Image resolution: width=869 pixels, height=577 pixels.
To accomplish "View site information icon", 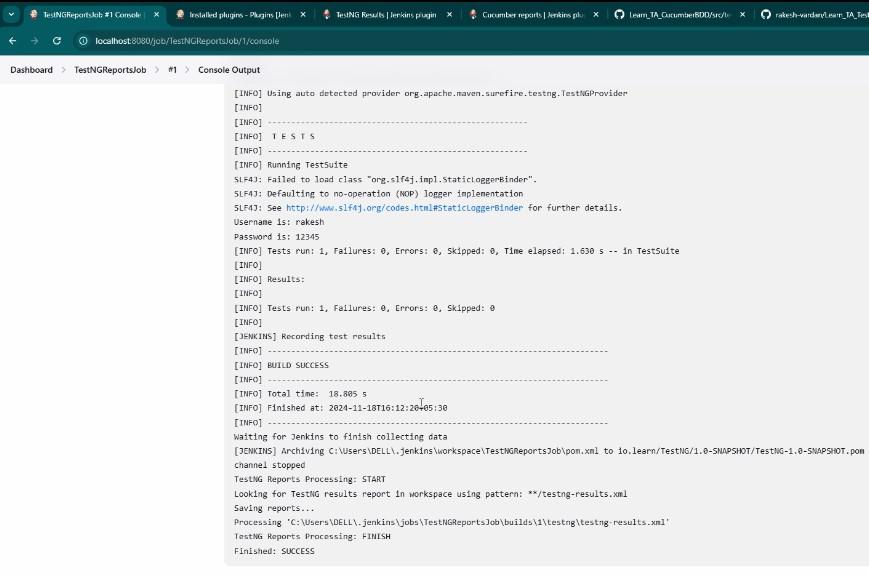I will coord(83,41).
